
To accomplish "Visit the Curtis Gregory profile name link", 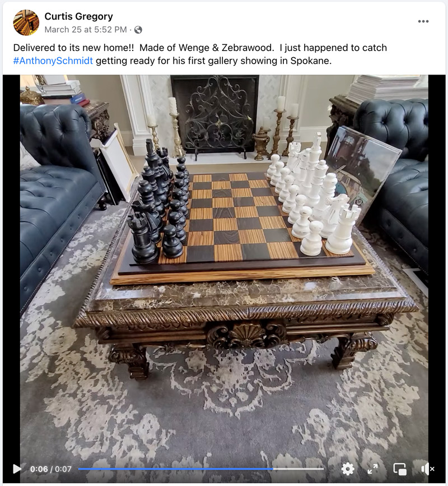I will click(x=78, y=16).
